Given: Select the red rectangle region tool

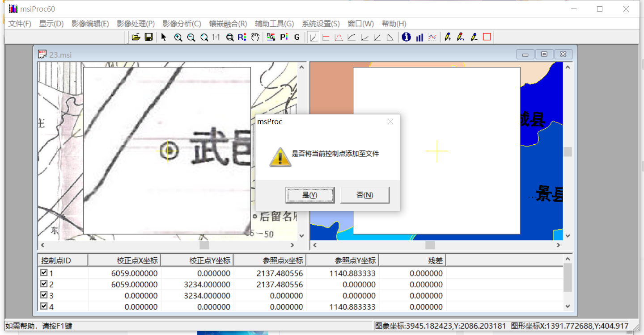Looking at the screenshot, I should [x=486, y=37].
